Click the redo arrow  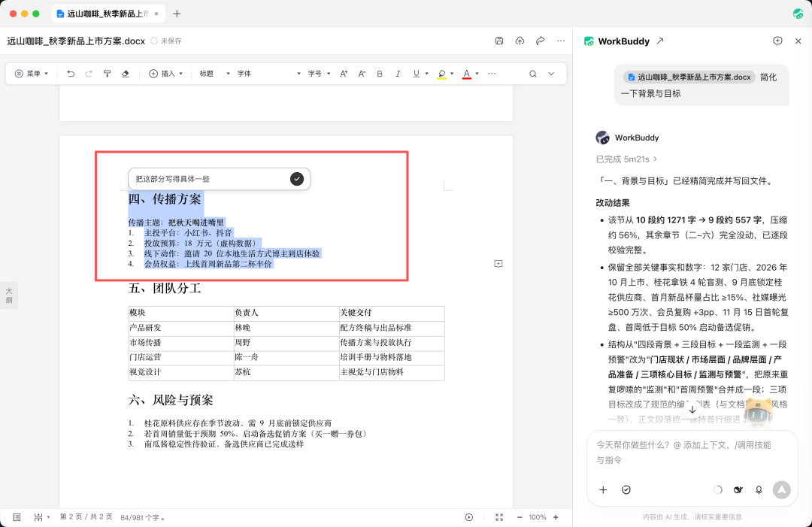pos(89,74)
